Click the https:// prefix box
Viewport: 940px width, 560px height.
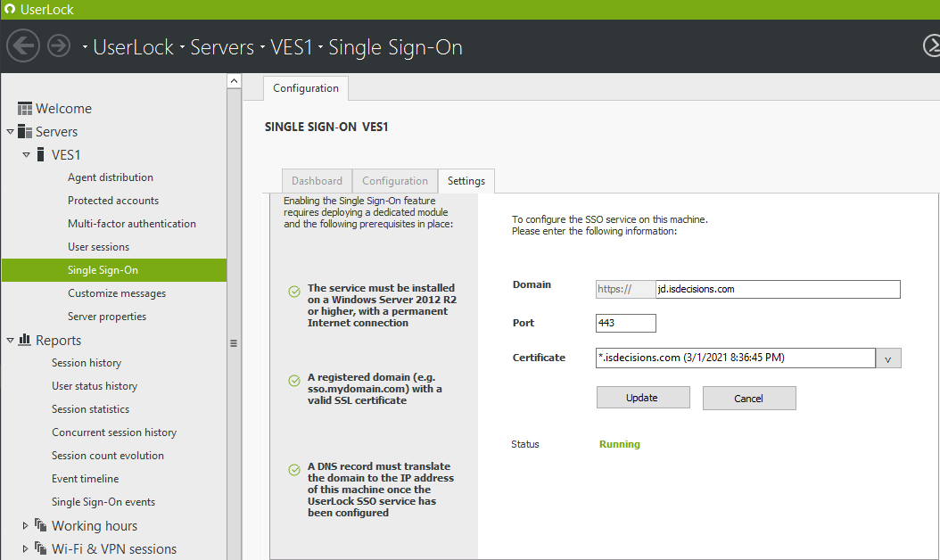click(625, 289)
